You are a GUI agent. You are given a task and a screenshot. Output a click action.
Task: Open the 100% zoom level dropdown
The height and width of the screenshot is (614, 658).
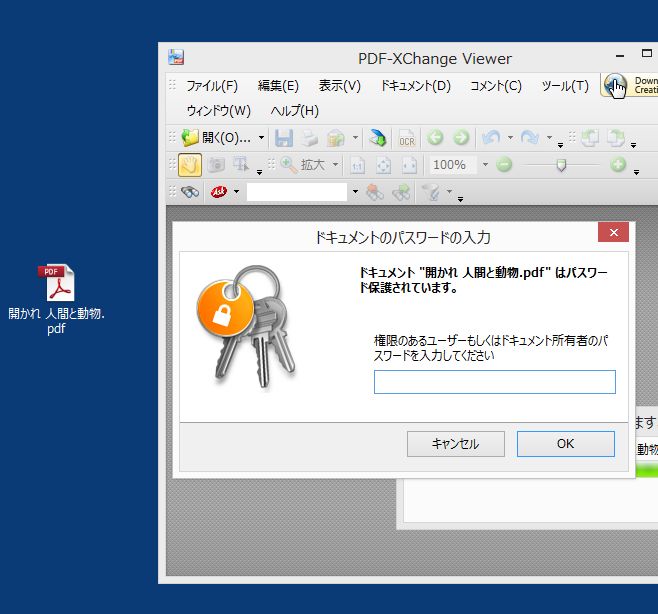point(485,165)
